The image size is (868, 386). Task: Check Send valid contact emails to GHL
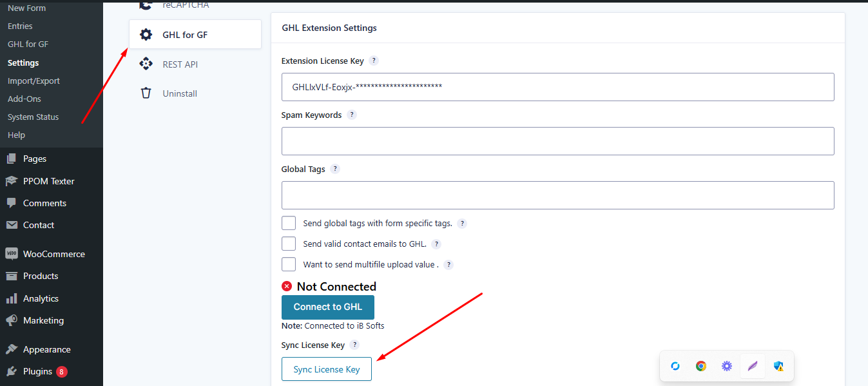(x=289, y=244)
